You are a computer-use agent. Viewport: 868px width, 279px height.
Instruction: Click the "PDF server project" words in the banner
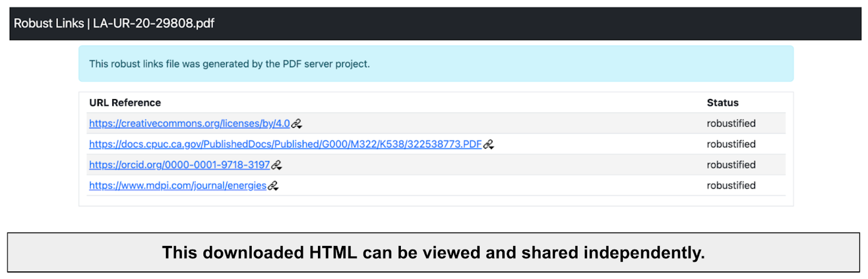pos(326,64)
